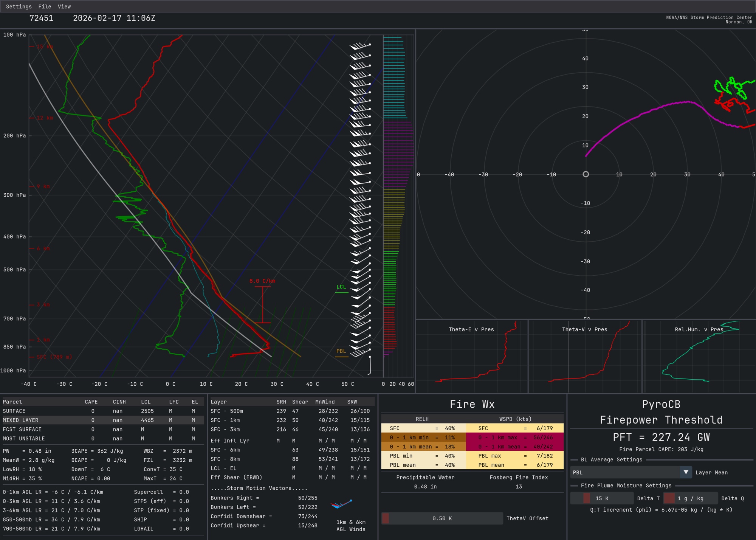756x540 pixels.
Task: Click the Delta Q 1 g/kg slider
Action: 690,498
